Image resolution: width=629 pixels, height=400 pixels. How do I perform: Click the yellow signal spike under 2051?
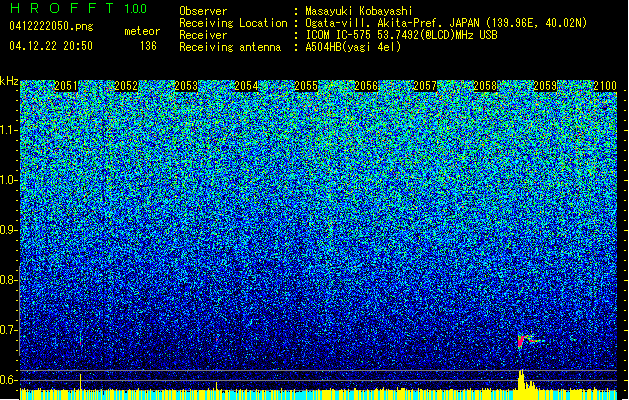80,382
